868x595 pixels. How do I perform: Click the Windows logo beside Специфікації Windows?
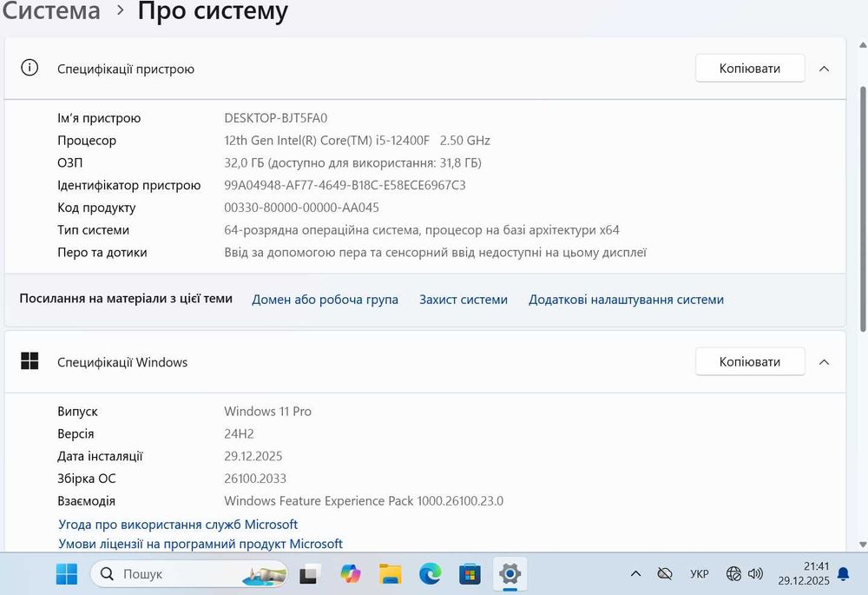click(30, 361)
